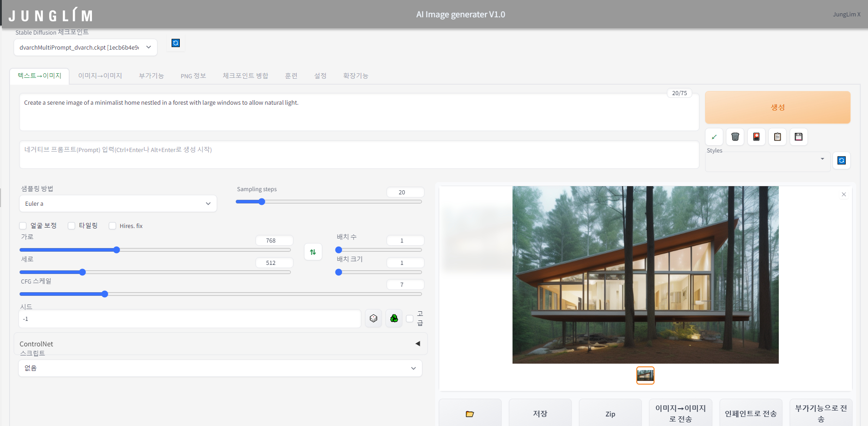This screenshot has height=426, width=868.
Task: Enable the 얼굴 보정 checkbox
Action: click(23, 226)
